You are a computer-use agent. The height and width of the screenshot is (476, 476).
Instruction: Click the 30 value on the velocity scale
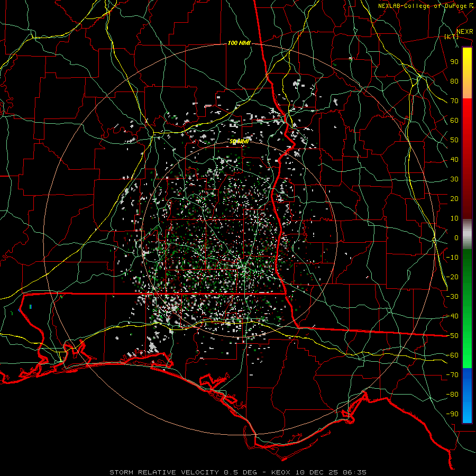[454, 179]
